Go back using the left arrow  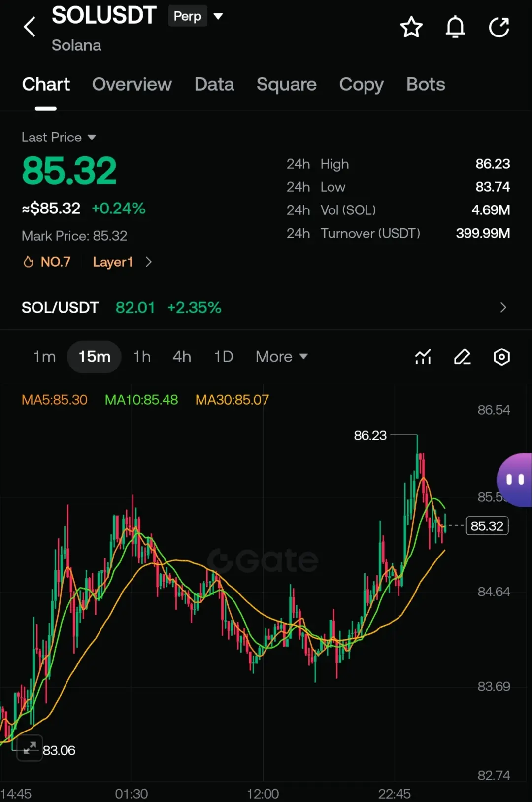click(30, 27)
